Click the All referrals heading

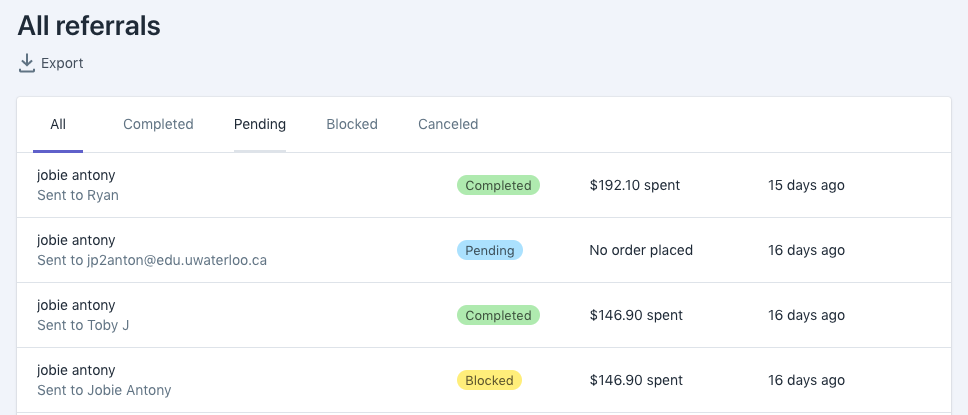pyautogui.click(x=89, y=26)
